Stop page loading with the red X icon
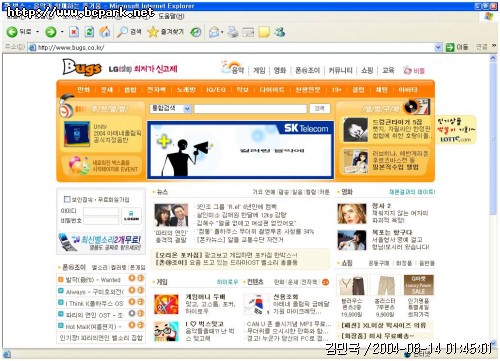Viewport: 500px width, 361px height. [x=74, y=32]
